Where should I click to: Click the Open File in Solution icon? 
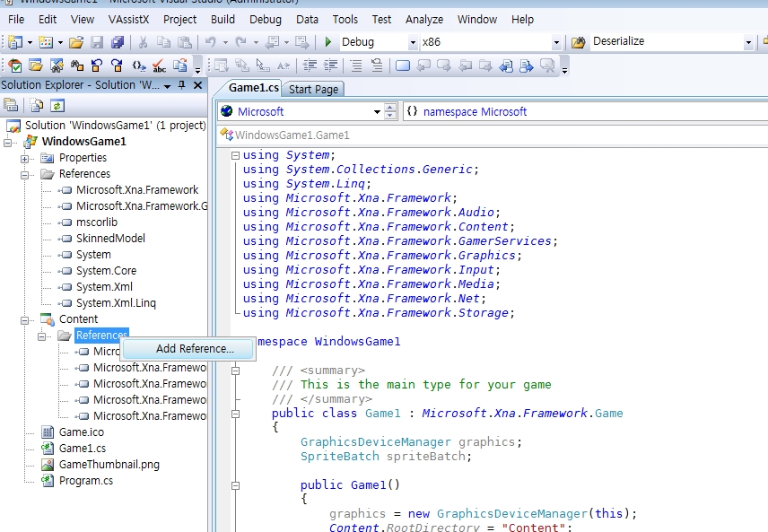tap(36, 65)
